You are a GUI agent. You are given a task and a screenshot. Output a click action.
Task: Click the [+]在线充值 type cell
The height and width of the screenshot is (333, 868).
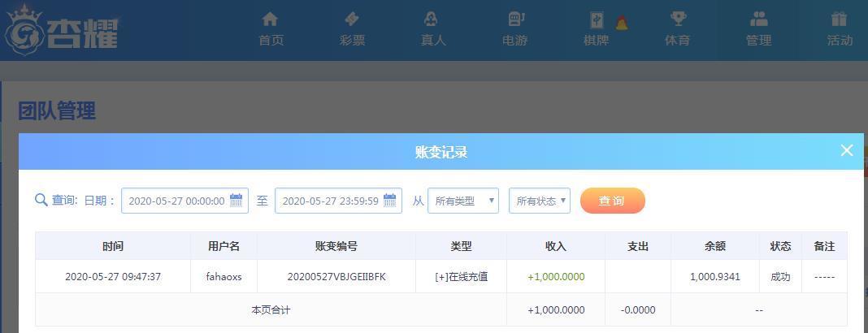461,277
